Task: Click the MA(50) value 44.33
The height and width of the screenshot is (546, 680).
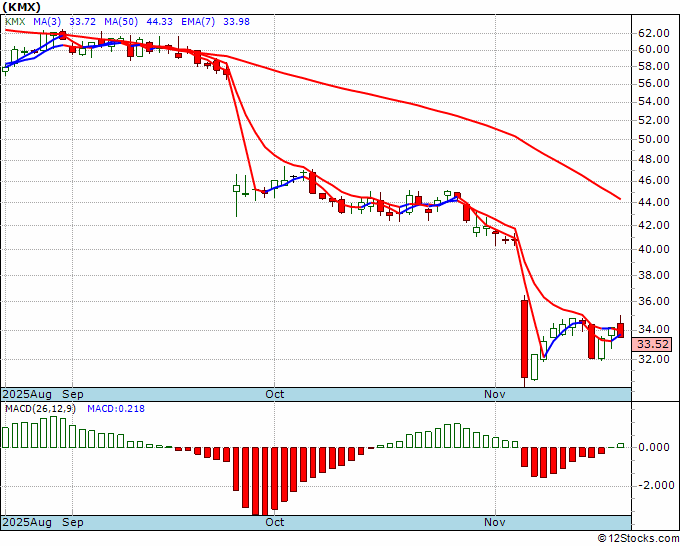Action: [x=160, y=22]
